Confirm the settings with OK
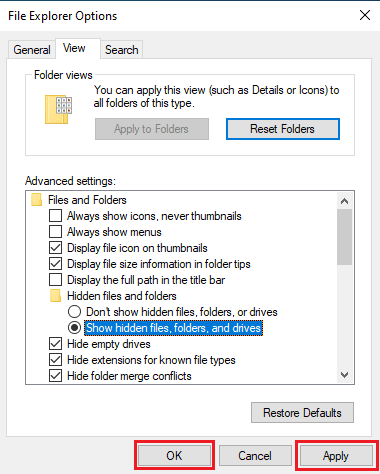This screenshot has width=380, height=474. point(174,456)
